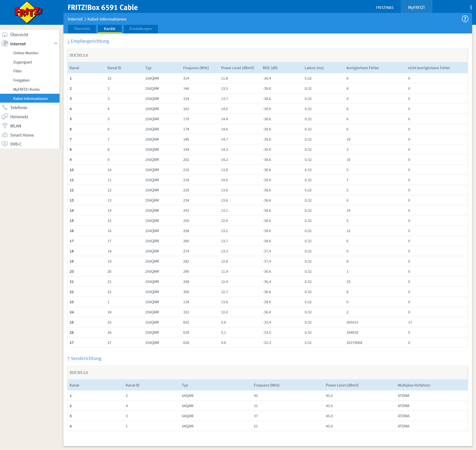Image resolution: width=476 pixels, height=450 pixels.
Task: Click the DOCSIS 3.0 label above downstream table
Action: click(x=79, y=55)
